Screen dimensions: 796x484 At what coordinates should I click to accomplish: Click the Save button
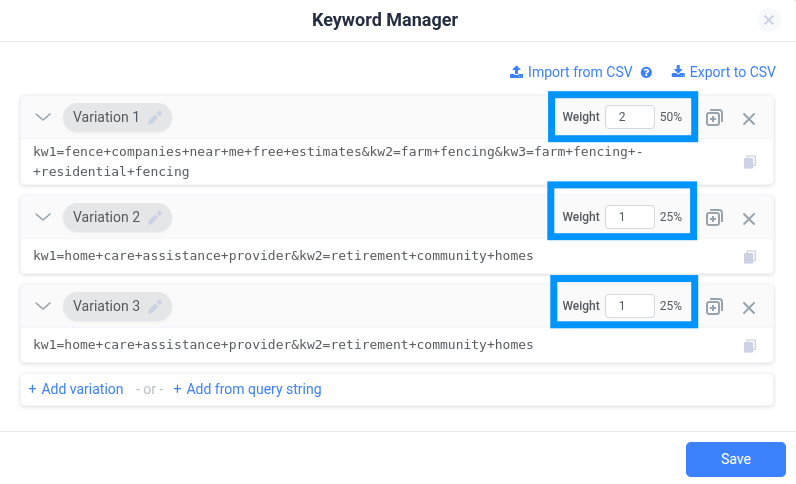click(736, 459)
